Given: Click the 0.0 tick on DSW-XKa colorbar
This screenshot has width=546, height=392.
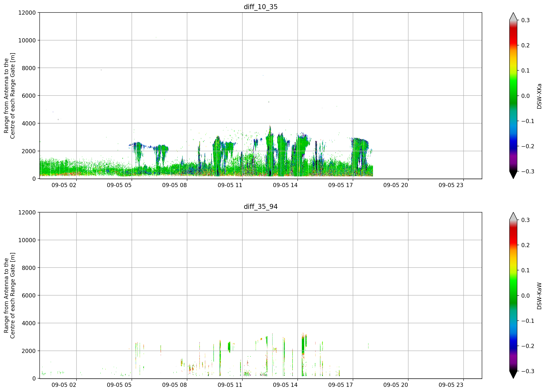Looking at the screenshot, I should point(525,96).
